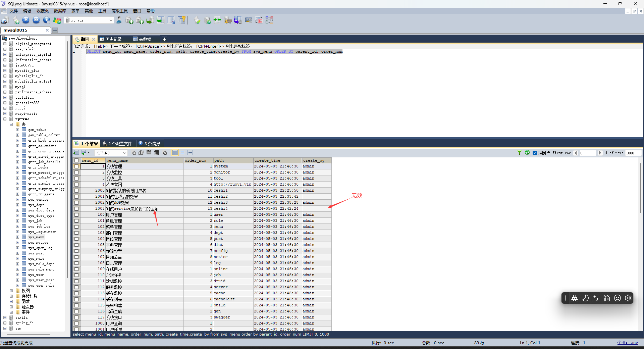Click the insert new row icon in results toolbar

[x=133, y=153]
